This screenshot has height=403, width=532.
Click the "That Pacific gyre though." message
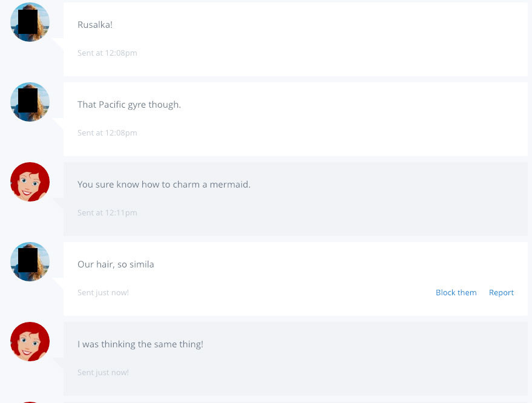[130, 105]
